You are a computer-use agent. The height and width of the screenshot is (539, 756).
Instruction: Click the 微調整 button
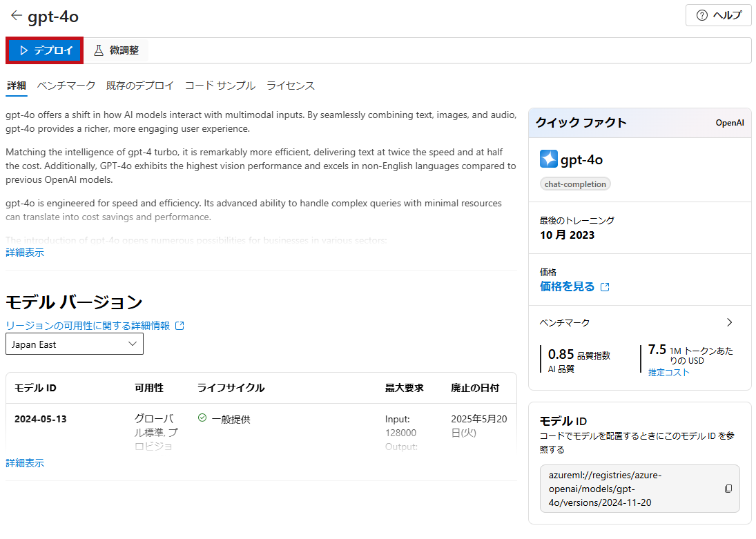pos(116,50)
